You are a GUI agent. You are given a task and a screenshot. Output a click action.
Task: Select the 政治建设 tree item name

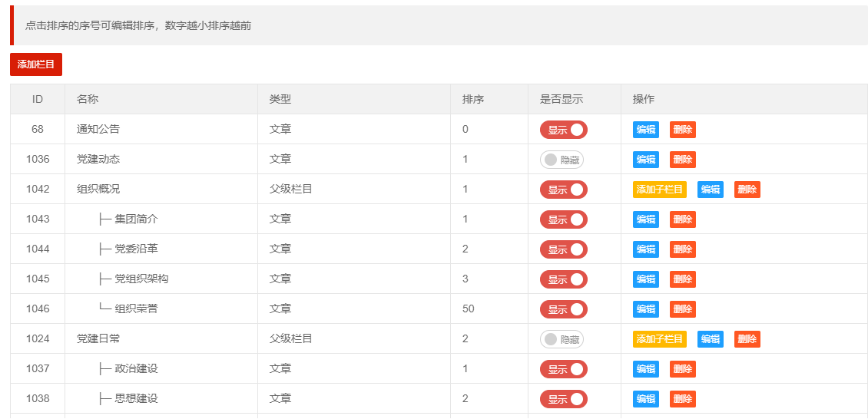136,369
